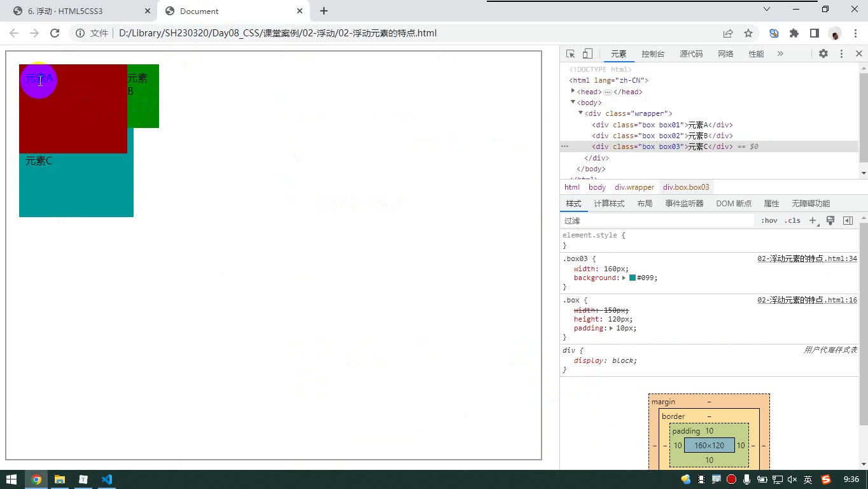Collapse the div.wrapper node
Screen dimensions: 868x489
coord(580,113)
